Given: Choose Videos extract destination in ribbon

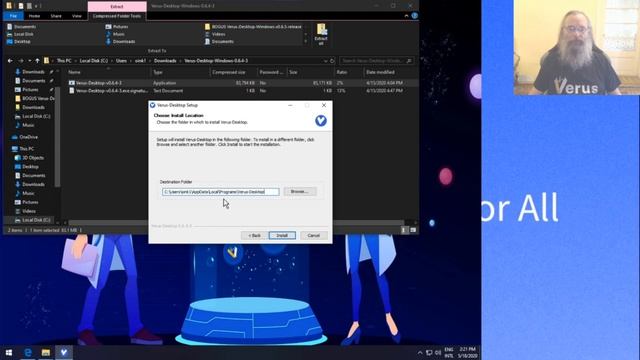Looking at the screenshot, I should tap(215, 34).
